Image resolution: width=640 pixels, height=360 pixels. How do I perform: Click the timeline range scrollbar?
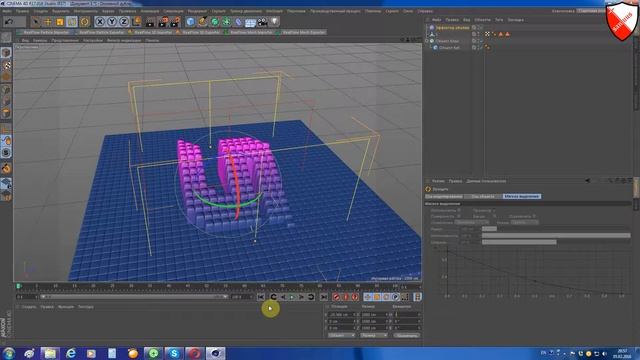coord(133,297)
